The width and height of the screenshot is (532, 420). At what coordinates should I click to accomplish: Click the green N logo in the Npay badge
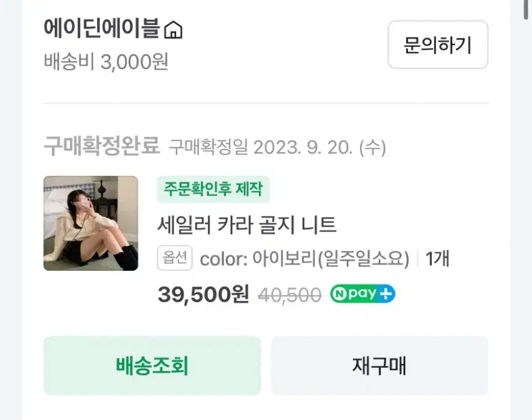click(338, 294)
